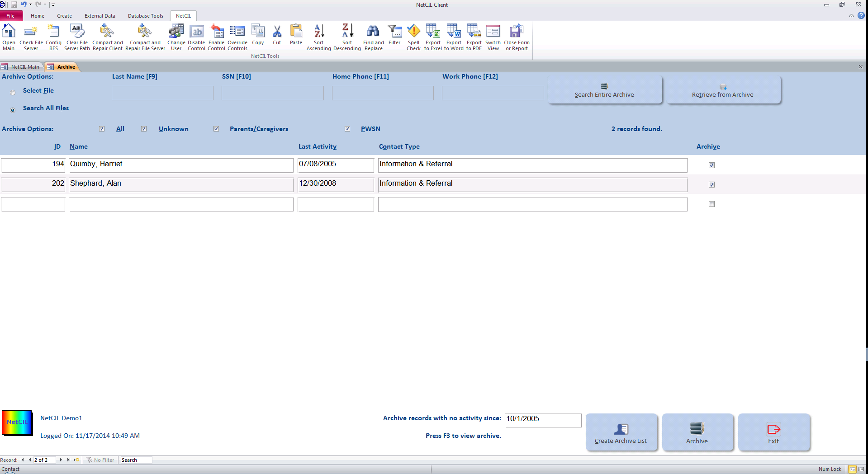
Task: Select the Change User tool
Action: (x=176, y=37)
